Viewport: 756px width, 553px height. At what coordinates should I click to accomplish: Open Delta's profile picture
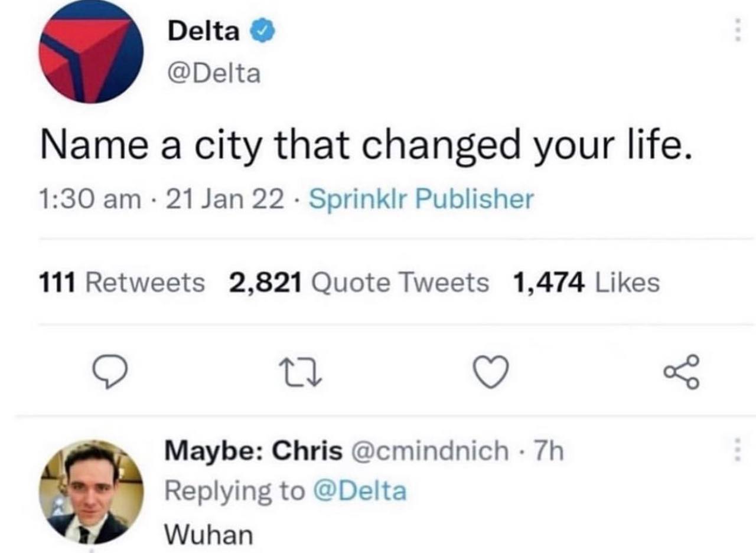click(92, 52)
